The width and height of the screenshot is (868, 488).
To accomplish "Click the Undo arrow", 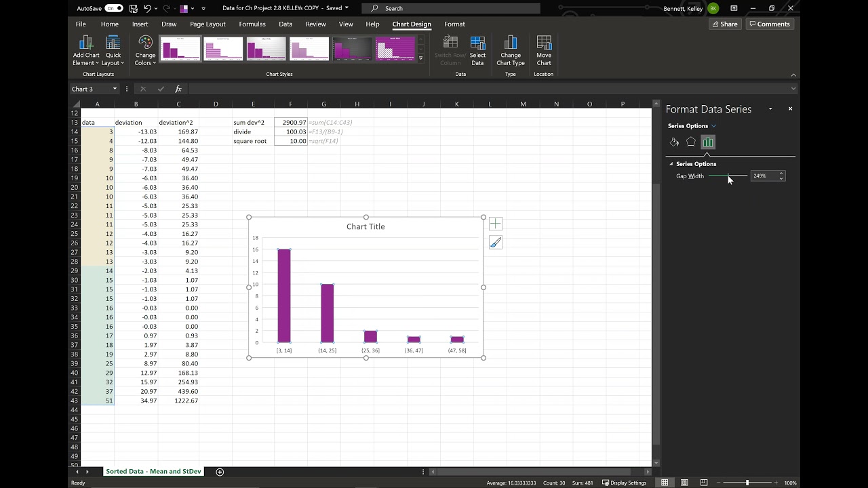I will [147, 8].
